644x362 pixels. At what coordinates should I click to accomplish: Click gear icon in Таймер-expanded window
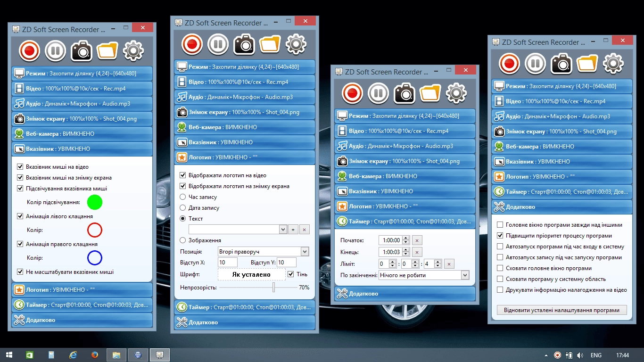pyautogui.click(x=456, y=93)
